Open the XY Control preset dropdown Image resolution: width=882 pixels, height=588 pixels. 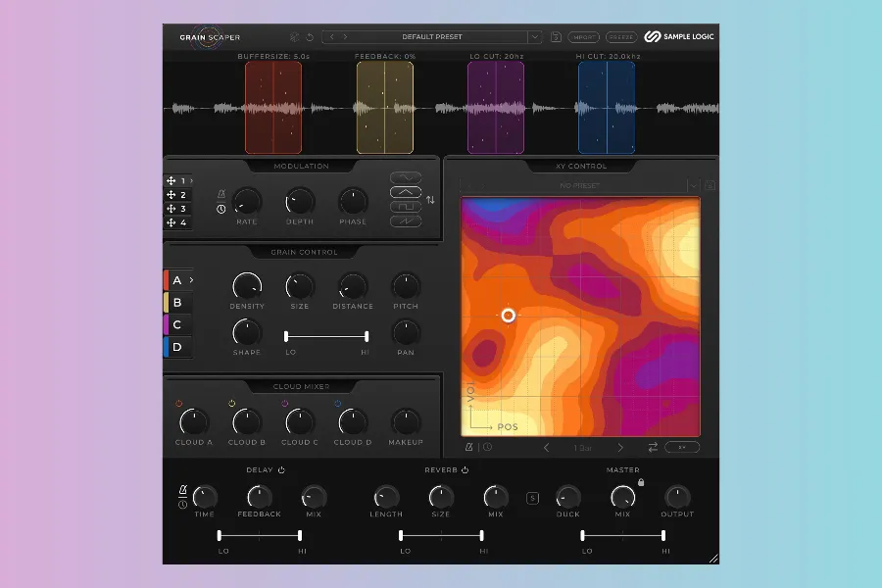[x=694, y=184]
